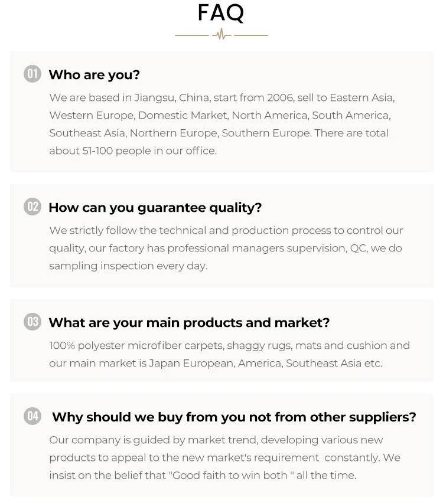The height and width of the screenshot is (504, 443).
Task: Click the "sampling inspection every day" line
Action: [128, 266]
